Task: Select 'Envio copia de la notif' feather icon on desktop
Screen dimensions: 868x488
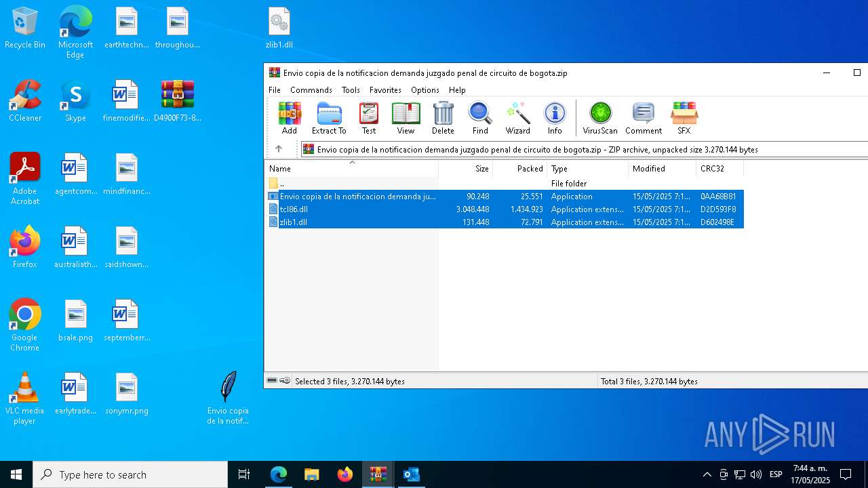Action: (228, 399)
